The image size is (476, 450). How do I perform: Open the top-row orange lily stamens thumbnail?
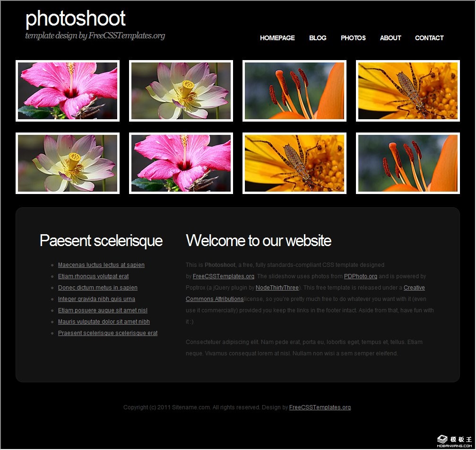294,91
